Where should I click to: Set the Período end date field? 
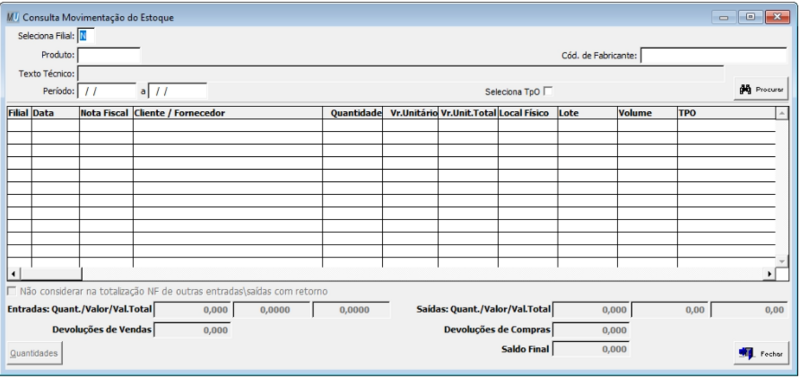[178, 91]
